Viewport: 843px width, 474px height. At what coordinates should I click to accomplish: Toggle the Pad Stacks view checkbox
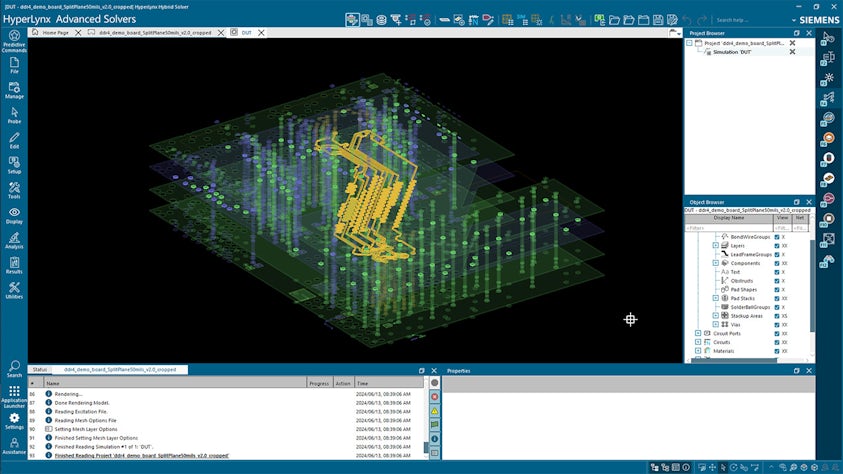tap(777, 298)
